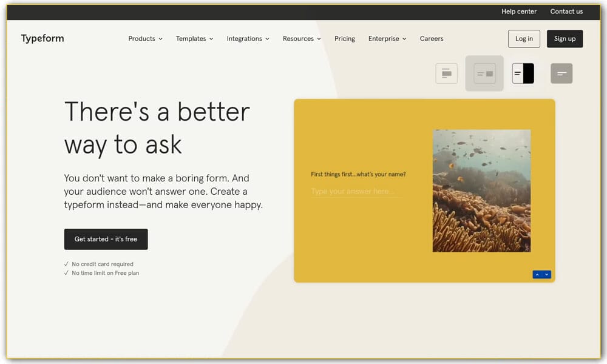Image resolution: width=607 pixels, height=364 pixels.
Task: Click the up arrow in the form preview
Action: click(x=537, y=274)
